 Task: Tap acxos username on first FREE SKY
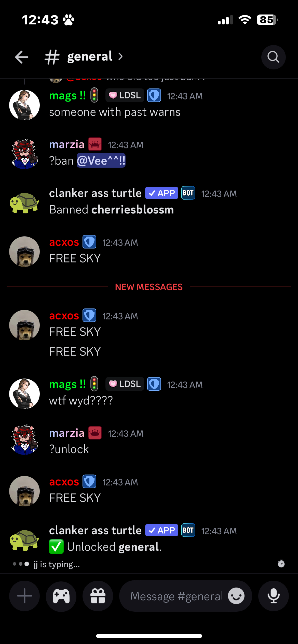tap(64, 242)
